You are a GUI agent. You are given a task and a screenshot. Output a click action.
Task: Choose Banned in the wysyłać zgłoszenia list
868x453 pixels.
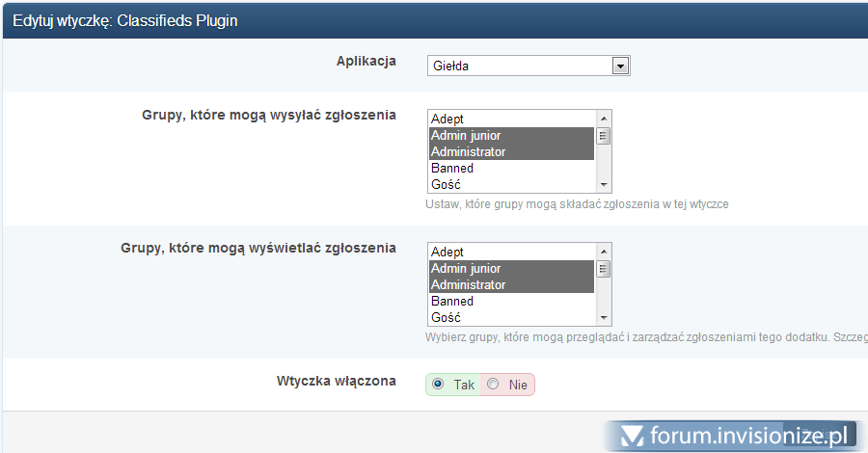pyautogui.click(x=511, y=168)
